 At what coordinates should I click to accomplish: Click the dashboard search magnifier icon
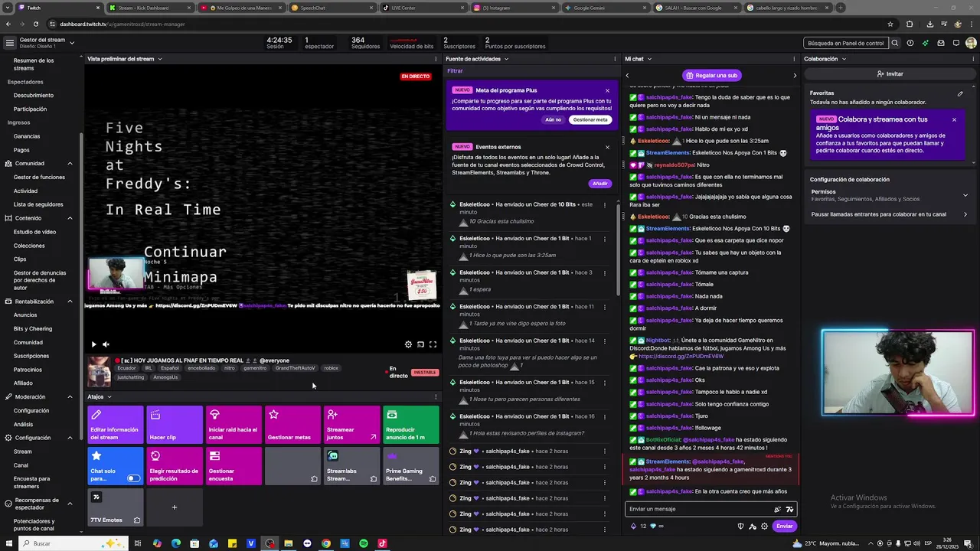(x=894, y=43)
